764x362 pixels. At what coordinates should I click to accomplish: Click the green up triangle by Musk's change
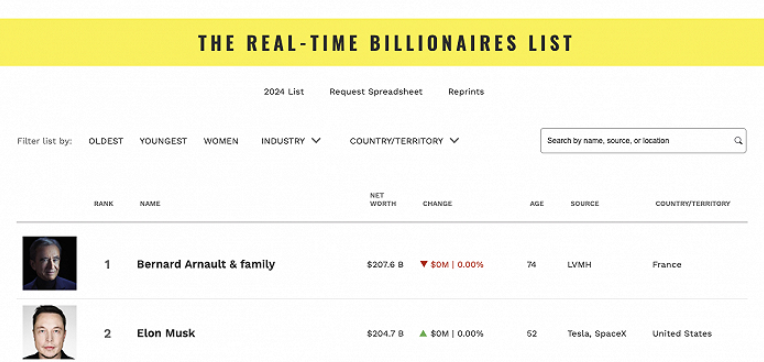(x=423, y=333)
